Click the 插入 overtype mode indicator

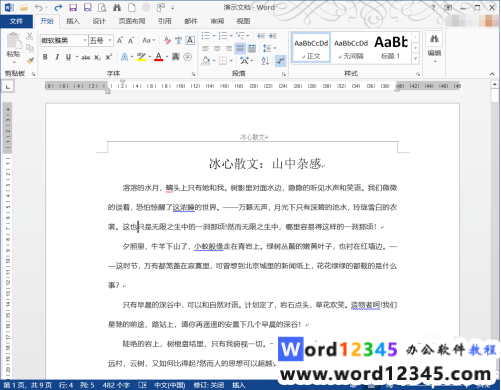click(x=238, y=385)
